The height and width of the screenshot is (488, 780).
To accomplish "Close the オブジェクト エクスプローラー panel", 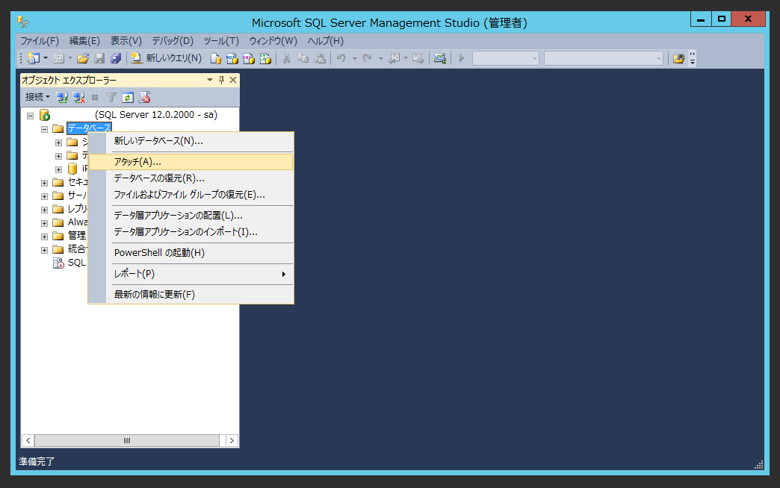I will [233, 80].
